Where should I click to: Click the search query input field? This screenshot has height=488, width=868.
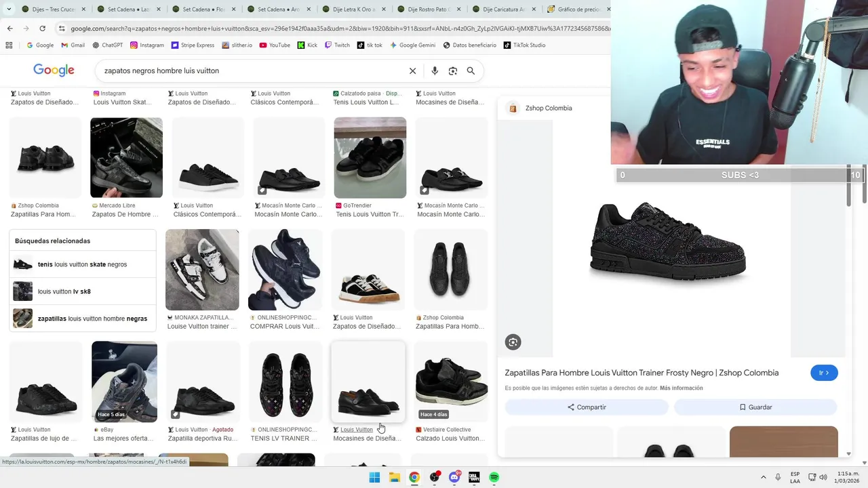pos(251,70)
